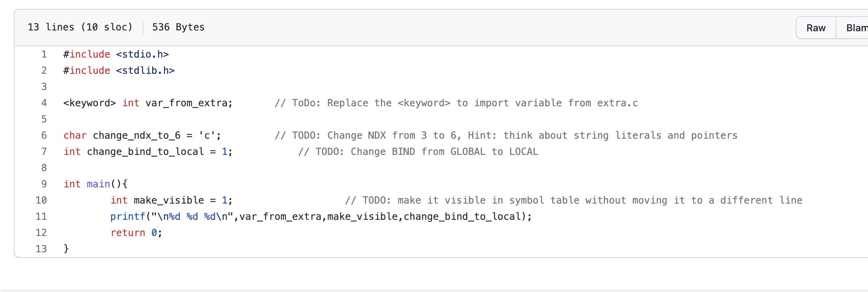Select line number 11 with the printf call
This screenshot has height=292, width=868.
click(41, 216)
